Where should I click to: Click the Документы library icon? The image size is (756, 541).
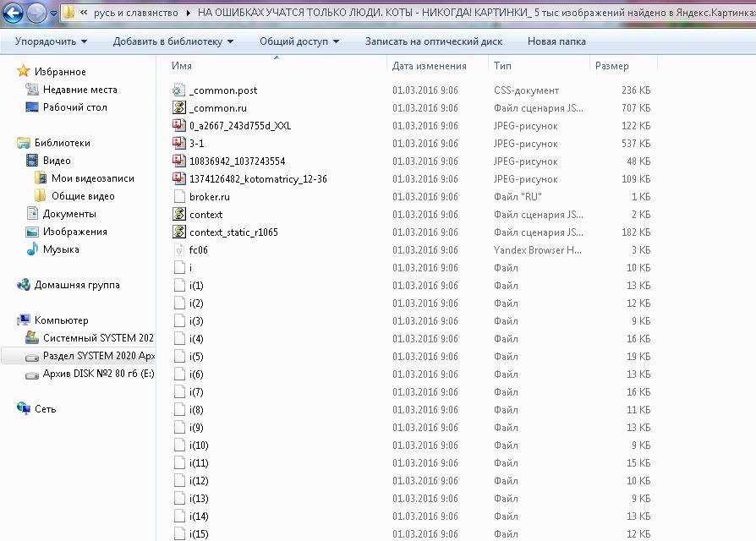tap(32, 213)
